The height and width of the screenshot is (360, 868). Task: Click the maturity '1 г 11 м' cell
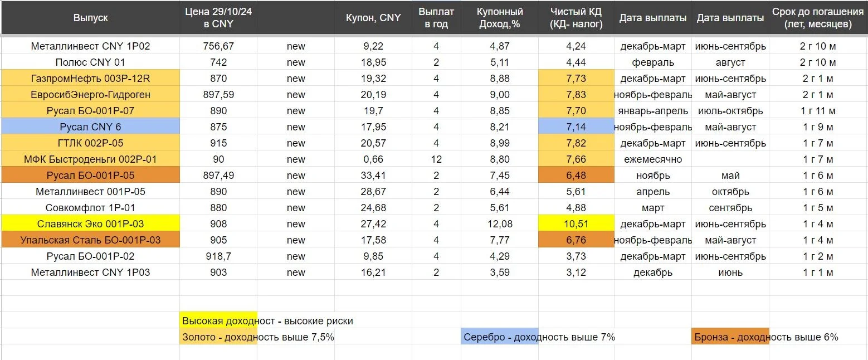(x=817, y=111)
